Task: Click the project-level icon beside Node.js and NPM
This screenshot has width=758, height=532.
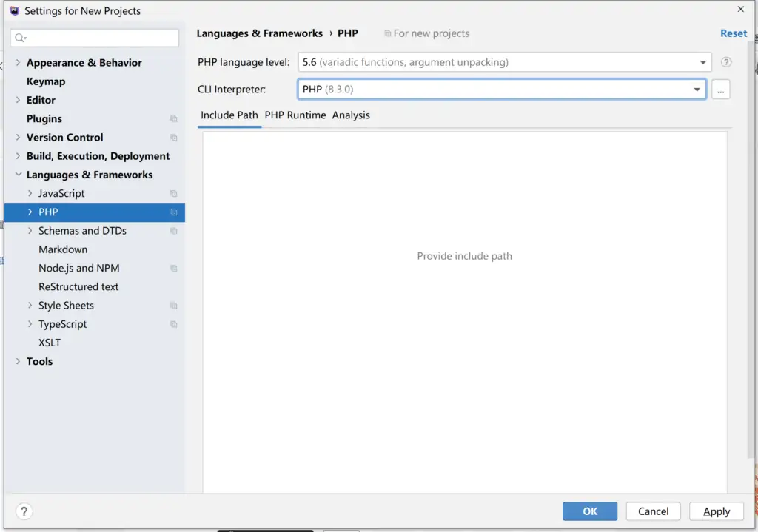Action: pos(174,269)
